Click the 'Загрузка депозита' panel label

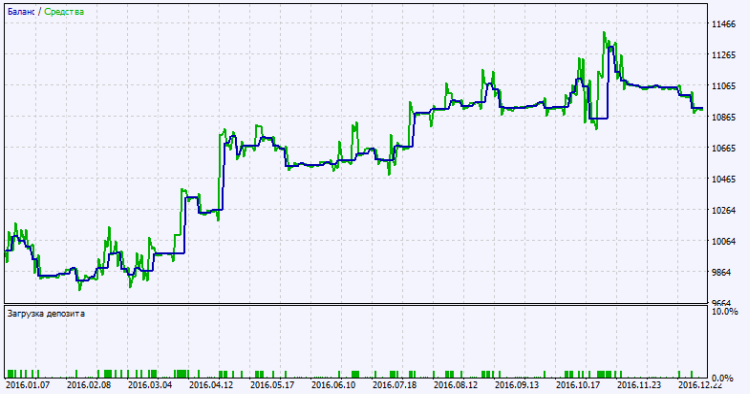pos(46,314)
